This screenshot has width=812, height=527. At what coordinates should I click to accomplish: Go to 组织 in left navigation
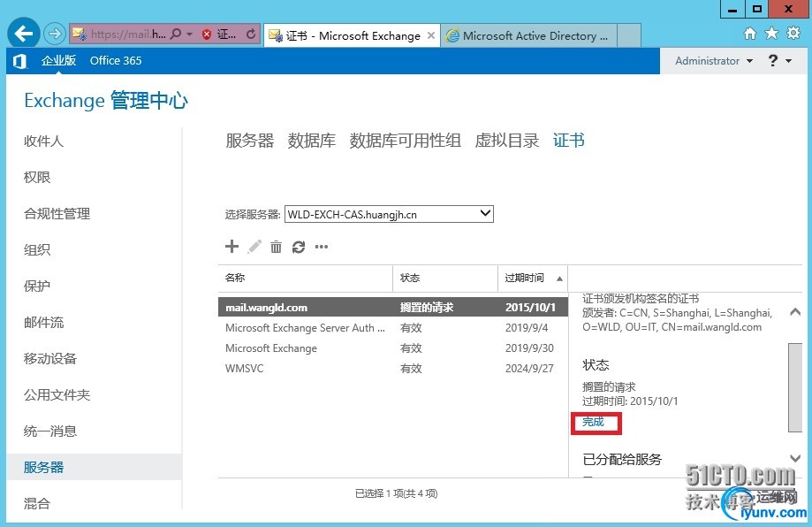coord(37,249)
